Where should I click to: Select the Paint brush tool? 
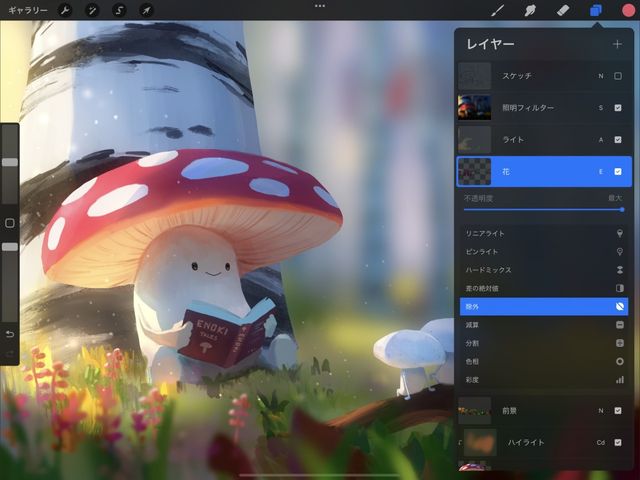click(497, 10)
